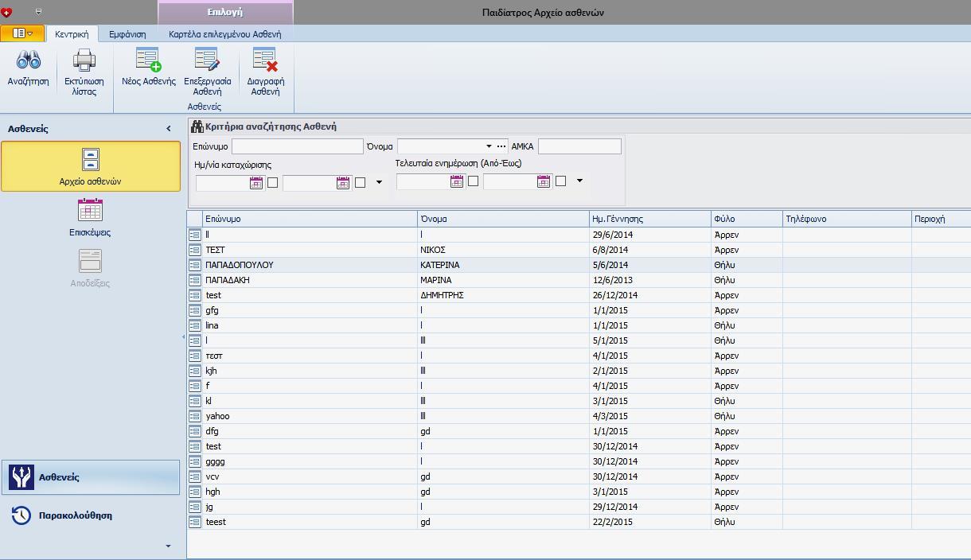Click the Αναζήτηση binoculars icon
Viewport: 971px width, 560px height.
pyautogui.click(x=28, y=61)
